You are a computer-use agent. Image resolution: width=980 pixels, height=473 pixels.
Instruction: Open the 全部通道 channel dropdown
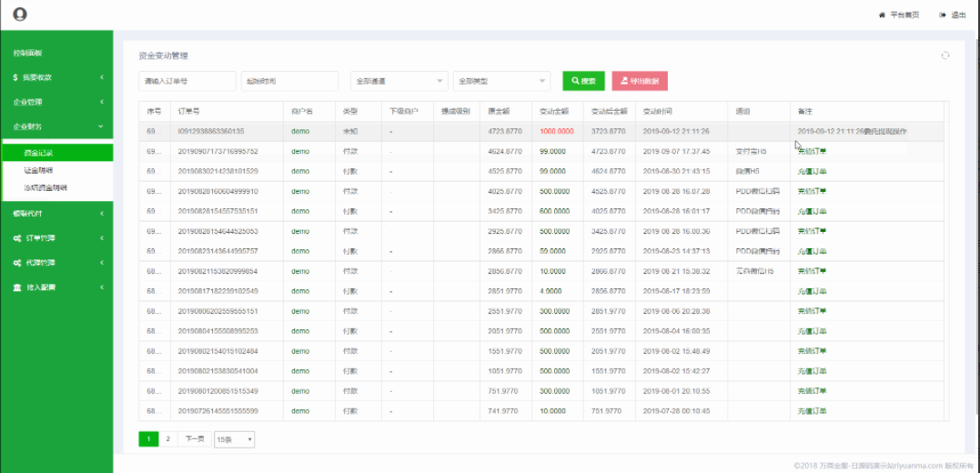pos(399,81)
